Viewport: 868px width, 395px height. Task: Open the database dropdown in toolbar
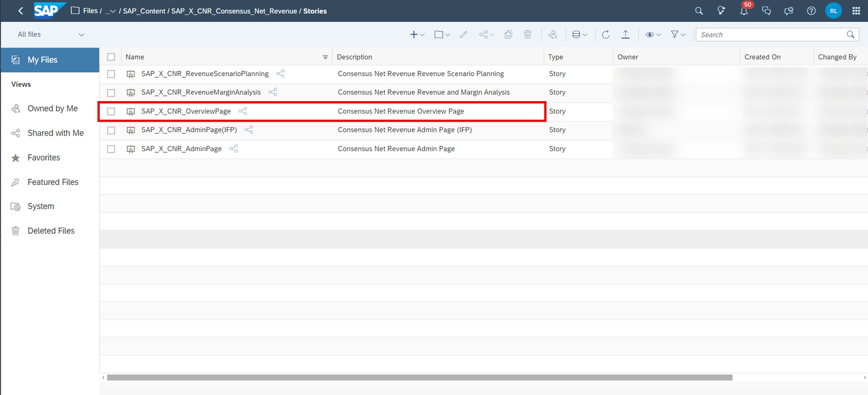pyautogui.click(x=579, y=34)
